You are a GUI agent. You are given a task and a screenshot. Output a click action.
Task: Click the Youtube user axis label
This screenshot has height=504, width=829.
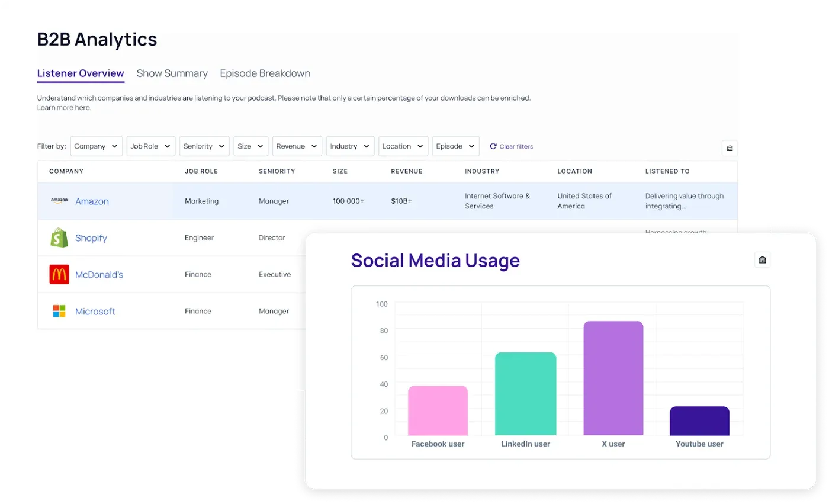point(699,444)
